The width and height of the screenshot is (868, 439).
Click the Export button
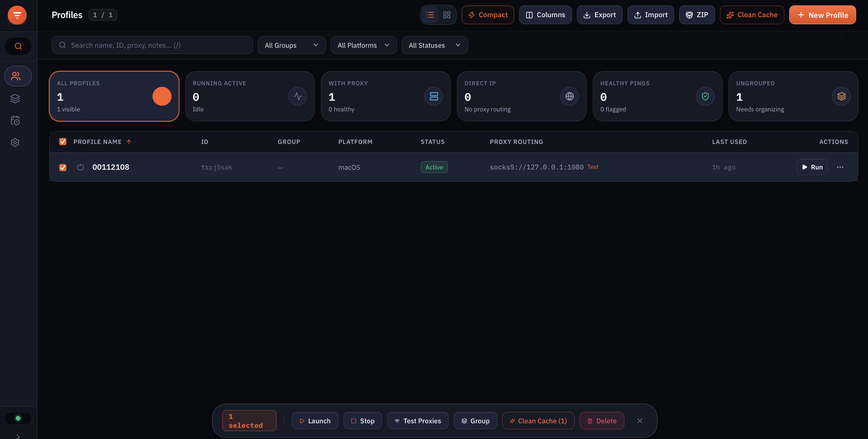tap(599, 15)
